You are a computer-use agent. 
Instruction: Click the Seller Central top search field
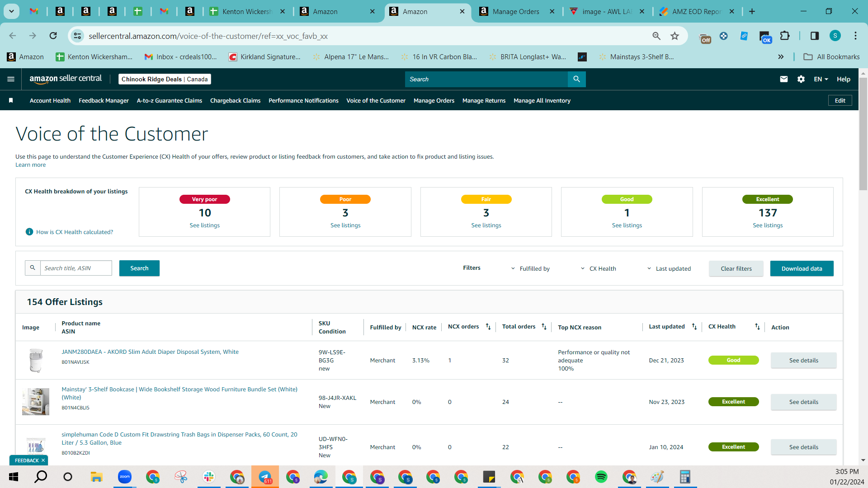tap(486, 79)
